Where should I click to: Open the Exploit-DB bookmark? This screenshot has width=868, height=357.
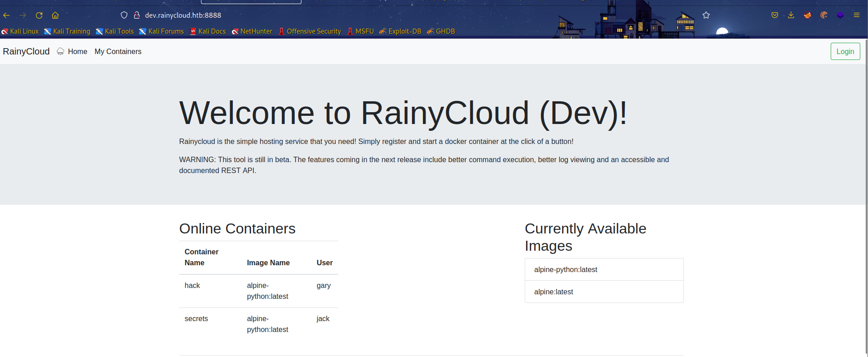point(400,31)
